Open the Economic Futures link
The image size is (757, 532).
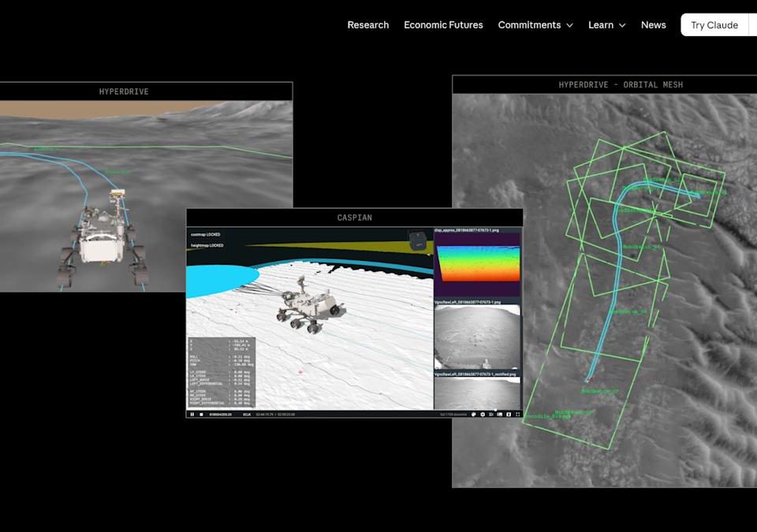(x=443, y=24)
